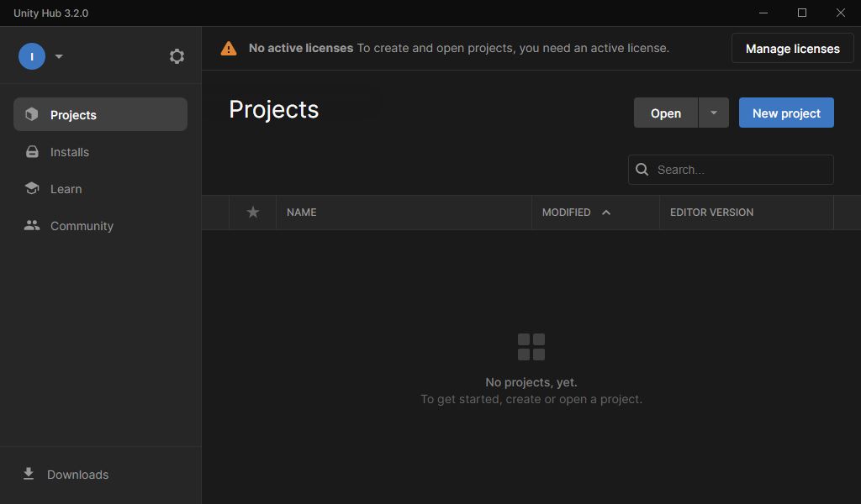Click the "No active licenses" text
861x504 pixels.
(x=301, y=48)
